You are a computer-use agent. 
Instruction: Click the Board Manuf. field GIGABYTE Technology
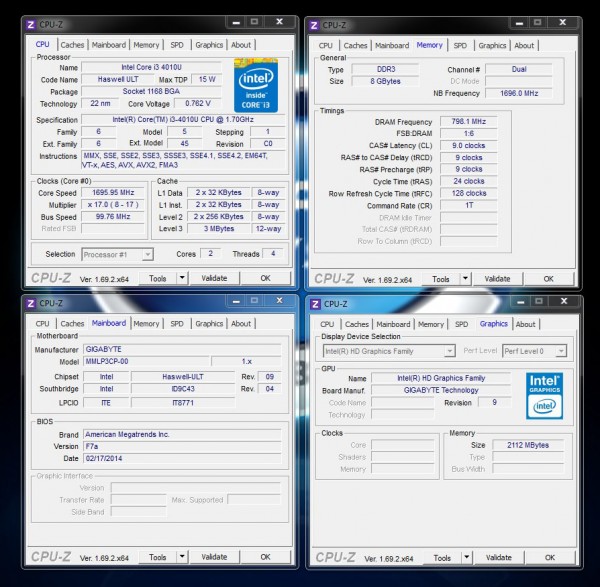click(441, 390)
